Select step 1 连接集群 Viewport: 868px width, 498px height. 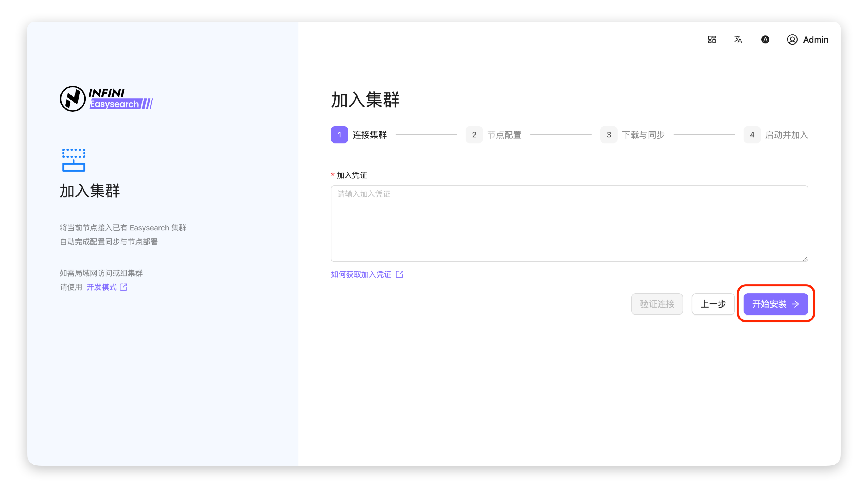[359, 135]
